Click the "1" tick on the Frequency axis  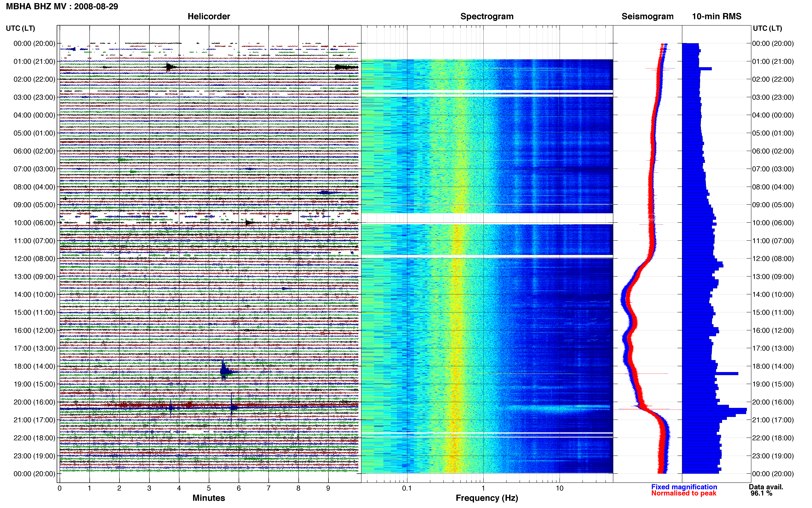click(483, 488)
